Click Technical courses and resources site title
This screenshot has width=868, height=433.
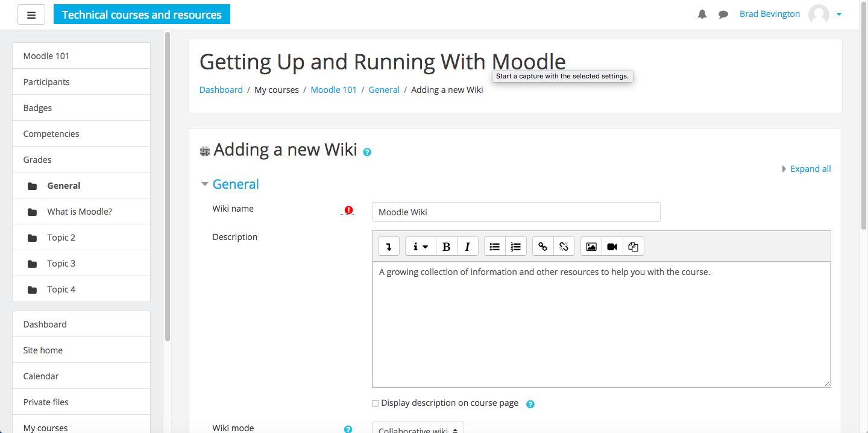click(x=142, y=14)
